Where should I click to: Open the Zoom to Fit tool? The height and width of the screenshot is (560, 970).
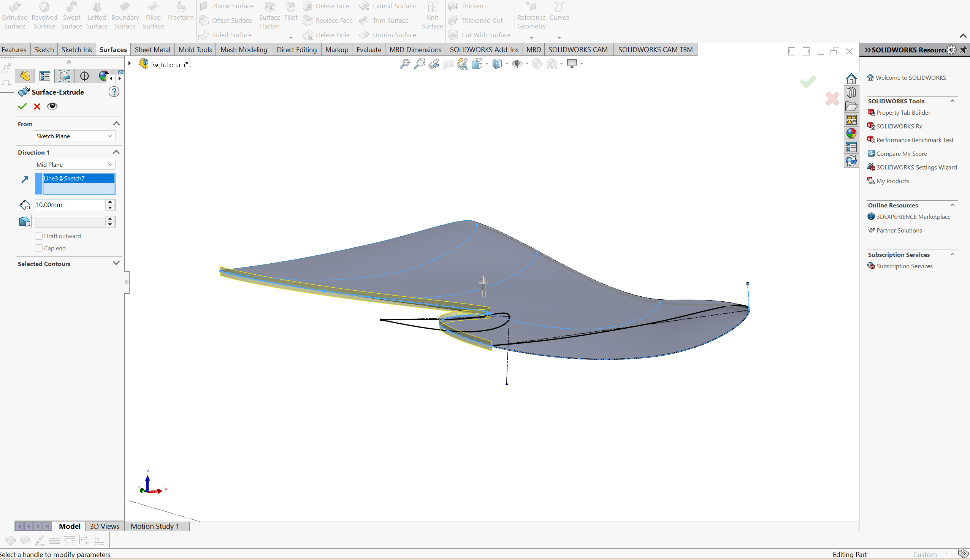click(x=404, y=64)
